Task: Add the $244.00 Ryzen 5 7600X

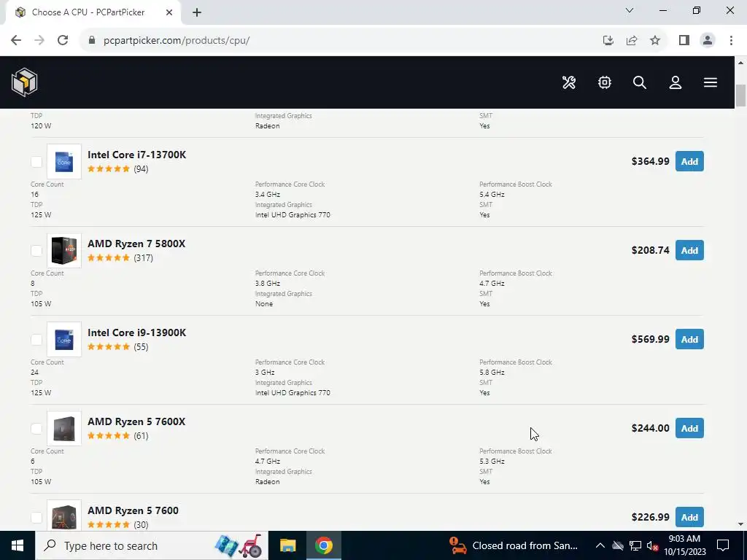Action: [689, 429]
